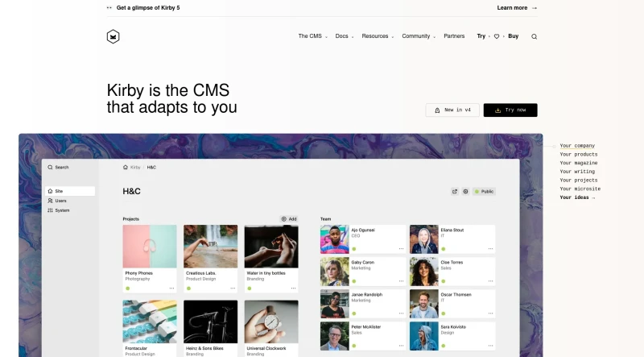This screenshot has width=644, height=357.
Task: Open the search magnifier icon in navbar
Action: coord(534,36)
